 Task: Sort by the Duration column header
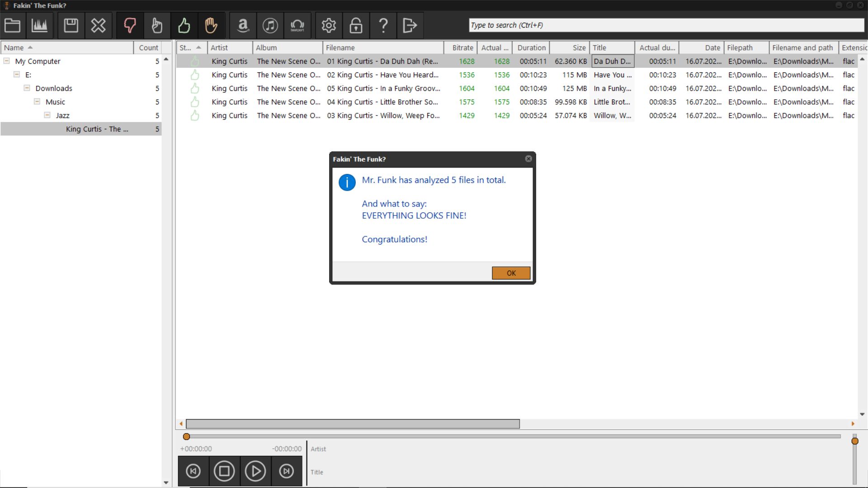pyautogui.click(x=531, y=47)
